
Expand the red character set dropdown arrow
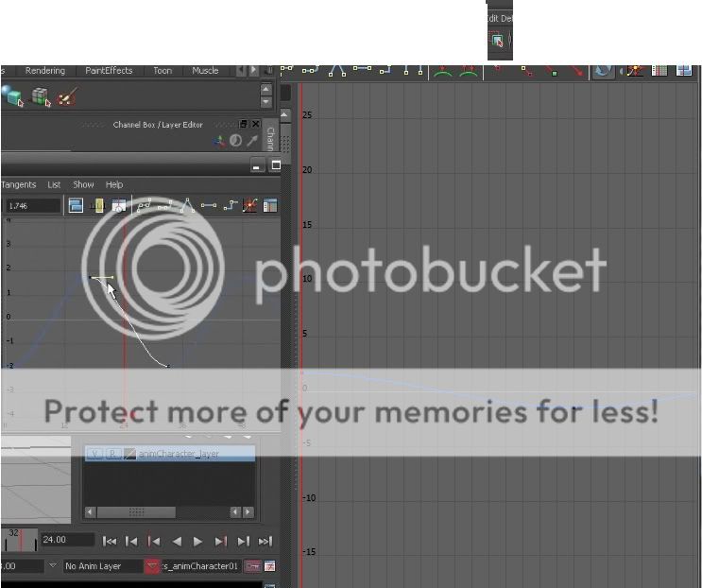click(152, 566)
